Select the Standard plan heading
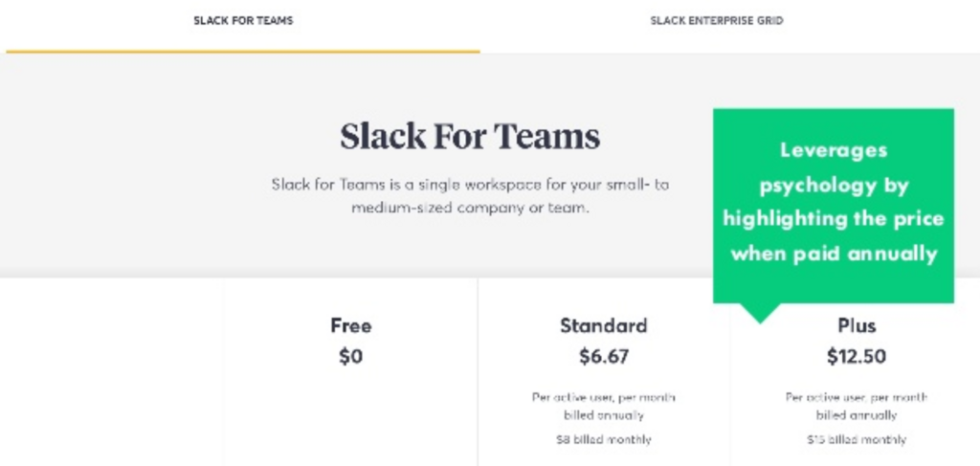The width and height of the screenshot is (980, 466). (603, 325)
